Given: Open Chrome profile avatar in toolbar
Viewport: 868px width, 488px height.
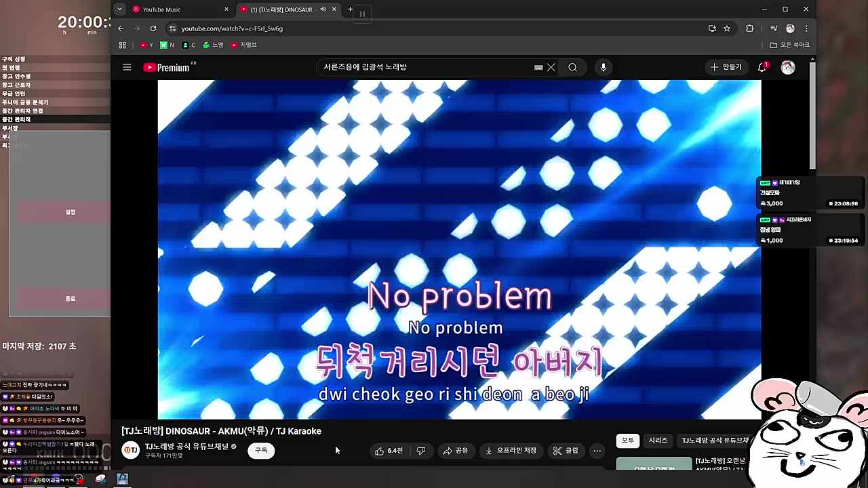Looking at the screenshot, I should click(x=790, y=28).
